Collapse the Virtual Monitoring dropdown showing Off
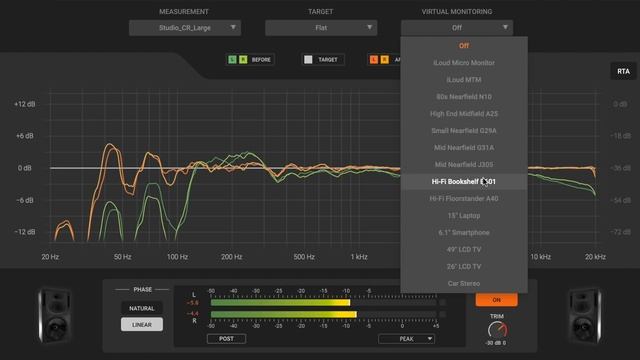 (x=457, y=28)
